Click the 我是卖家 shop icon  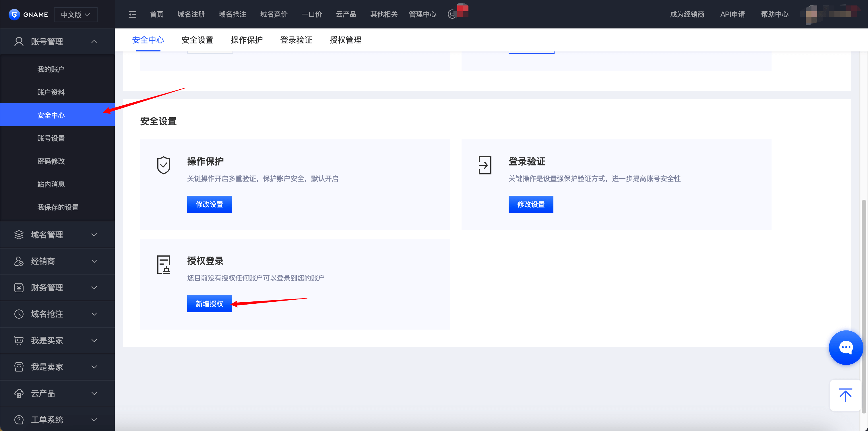point(19,367)
